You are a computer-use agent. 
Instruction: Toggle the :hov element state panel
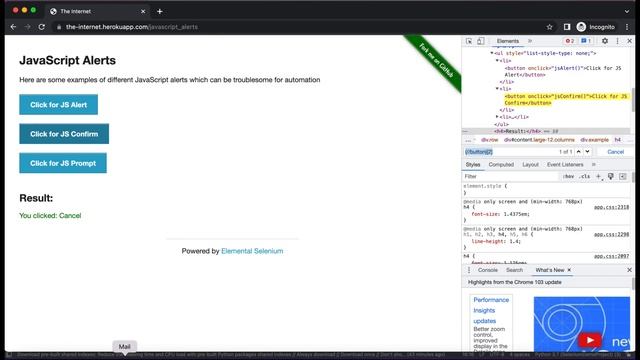(568, 176)
